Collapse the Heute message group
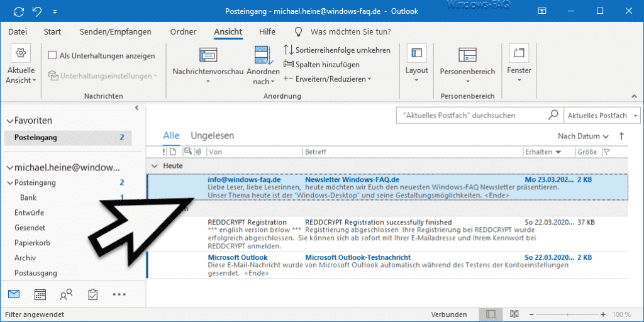The image size is (644, 322). [x=155, y=166]
